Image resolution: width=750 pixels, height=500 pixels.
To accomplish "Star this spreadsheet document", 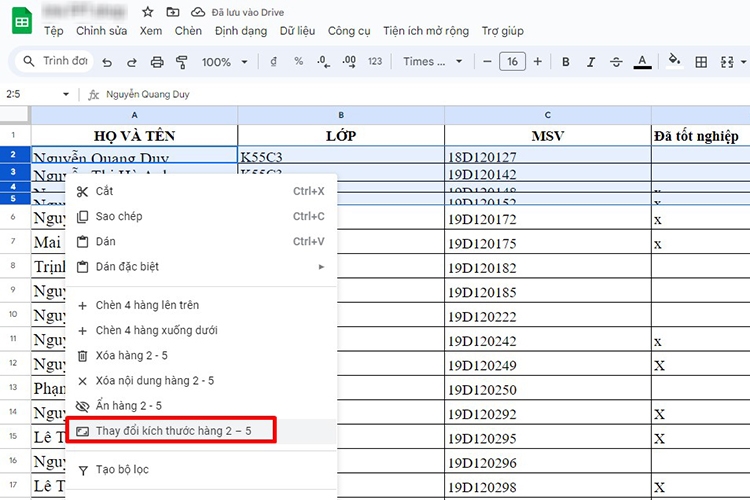I will (x=148, y=12).
